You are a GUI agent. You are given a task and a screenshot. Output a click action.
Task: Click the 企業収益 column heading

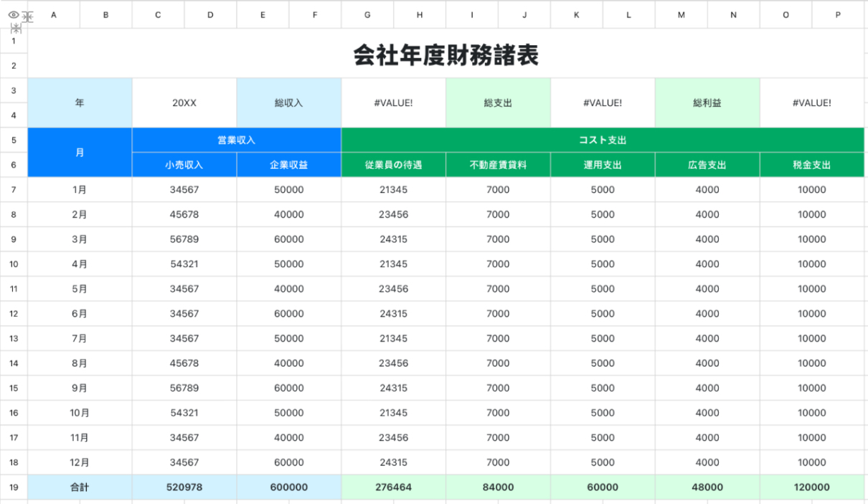click(289, 164)
